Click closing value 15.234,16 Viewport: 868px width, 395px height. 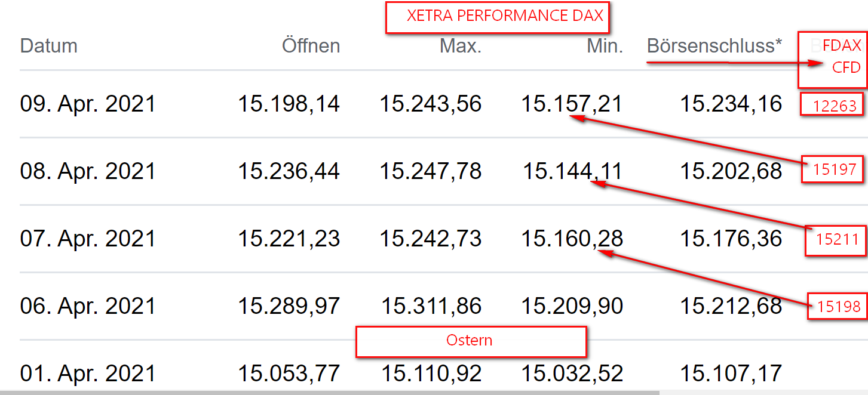tap(731, 104)
